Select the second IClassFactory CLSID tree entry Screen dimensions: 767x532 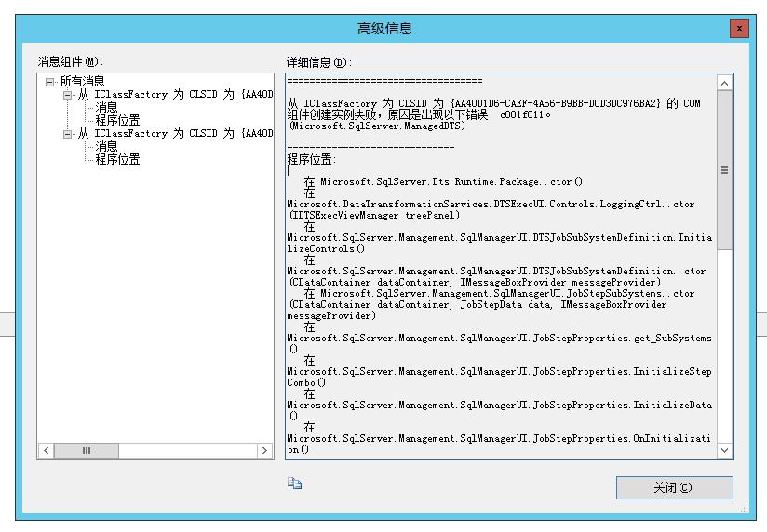[176, 134]
